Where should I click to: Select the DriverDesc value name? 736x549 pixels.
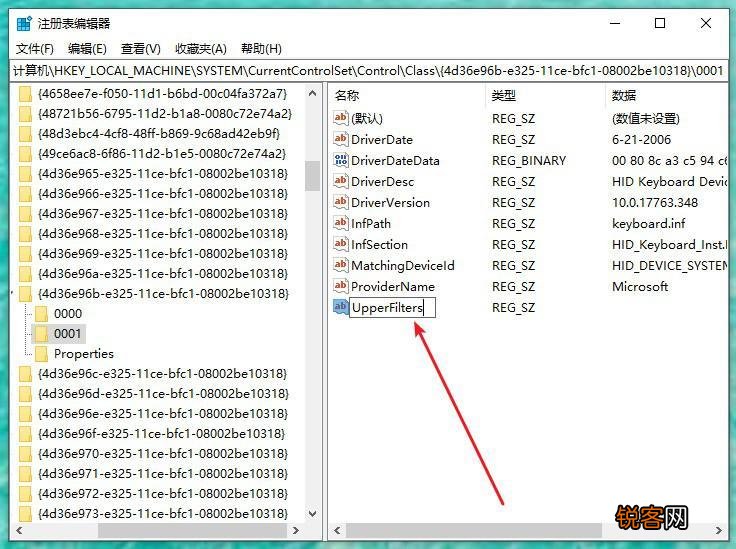pyautogui.click(x=383, y=182)
